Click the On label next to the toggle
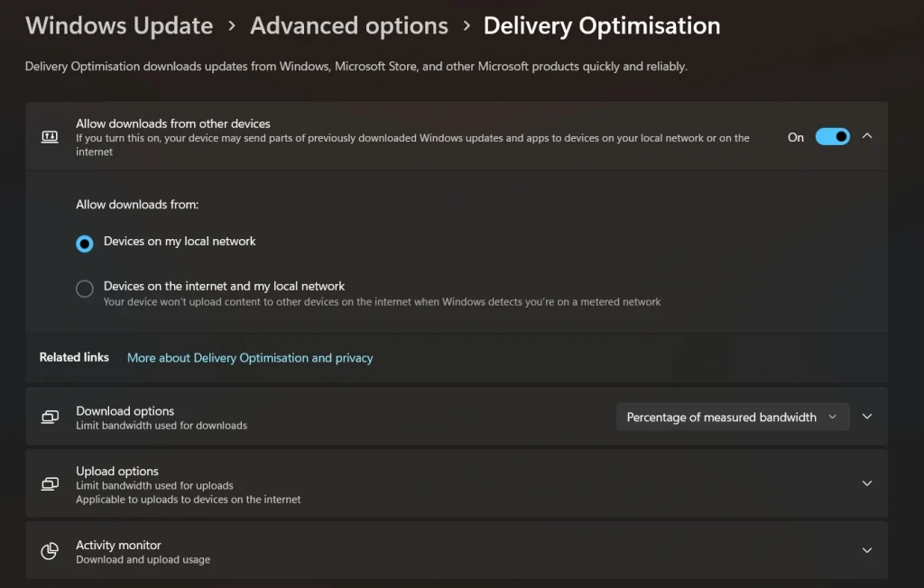Screen dimensions: 924x588 795,137
